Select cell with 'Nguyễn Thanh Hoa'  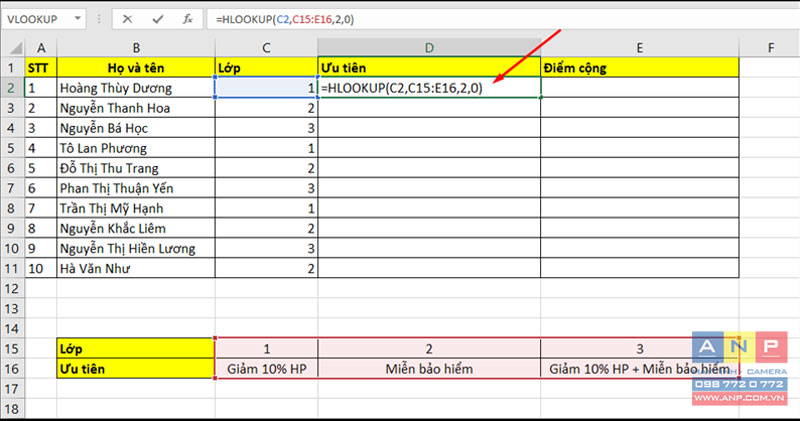point(136,108)
